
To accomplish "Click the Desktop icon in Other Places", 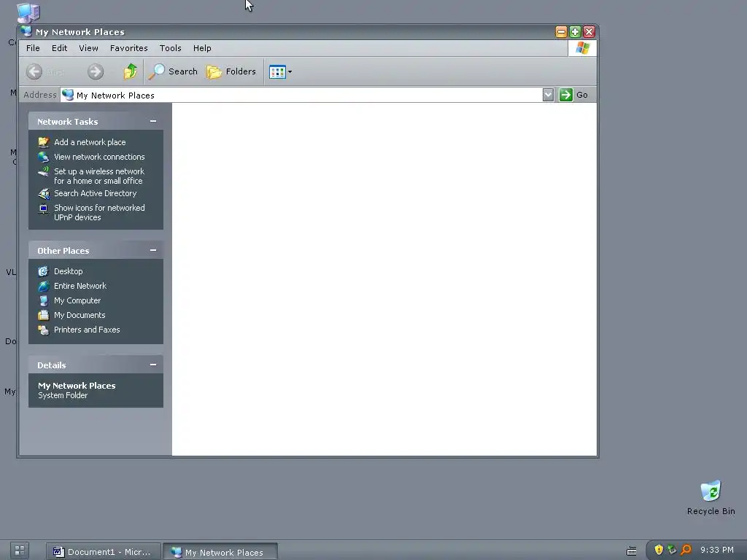I will 43,271.
